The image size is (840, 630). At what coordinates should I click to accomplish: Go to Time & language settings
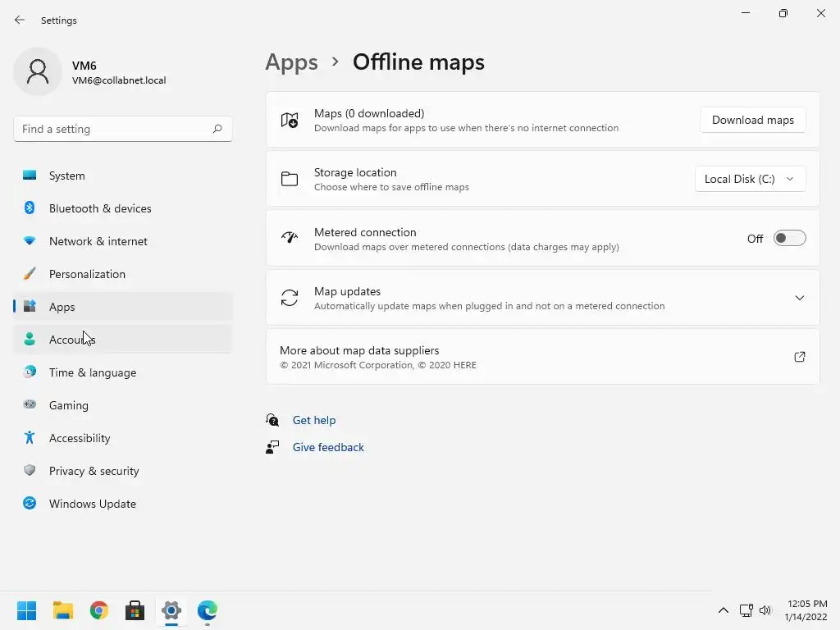coord(93,372)
